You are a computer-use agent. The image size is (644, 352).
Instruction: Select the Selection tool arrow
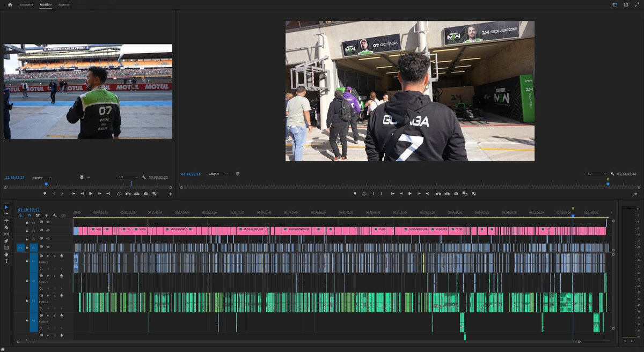pos(6,207)
